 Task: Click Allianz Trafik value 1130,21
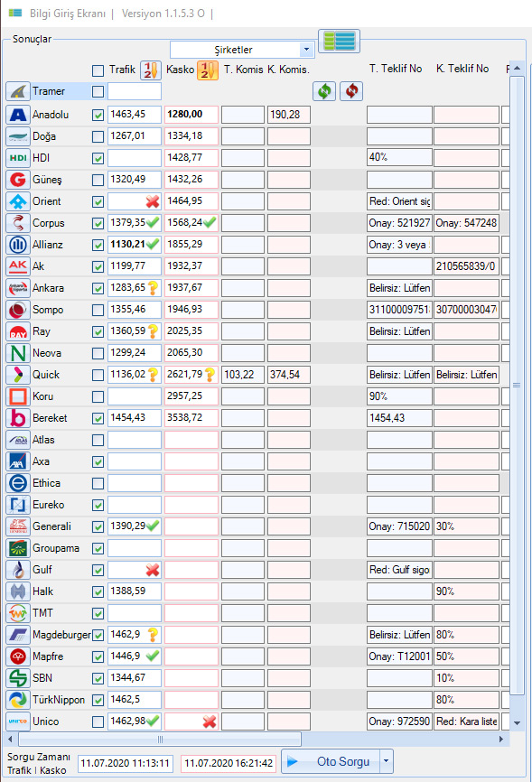tap(135, 245)
